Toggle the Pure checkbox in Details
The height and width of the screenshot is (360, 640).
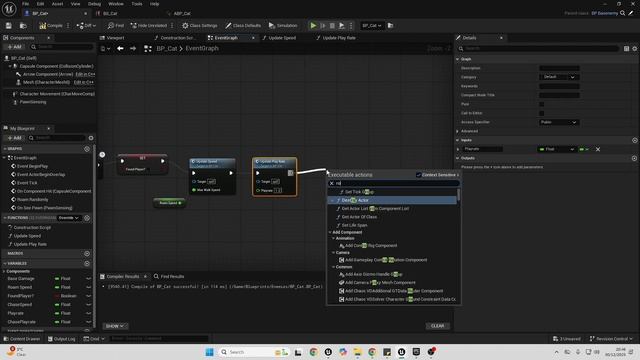542,104
